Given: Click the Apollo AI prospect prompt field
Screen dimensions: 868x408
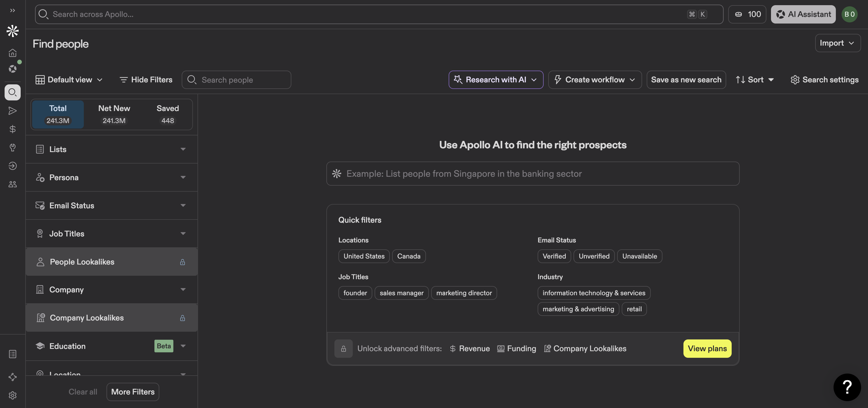Looking at the screenshot, I should 532,174.
